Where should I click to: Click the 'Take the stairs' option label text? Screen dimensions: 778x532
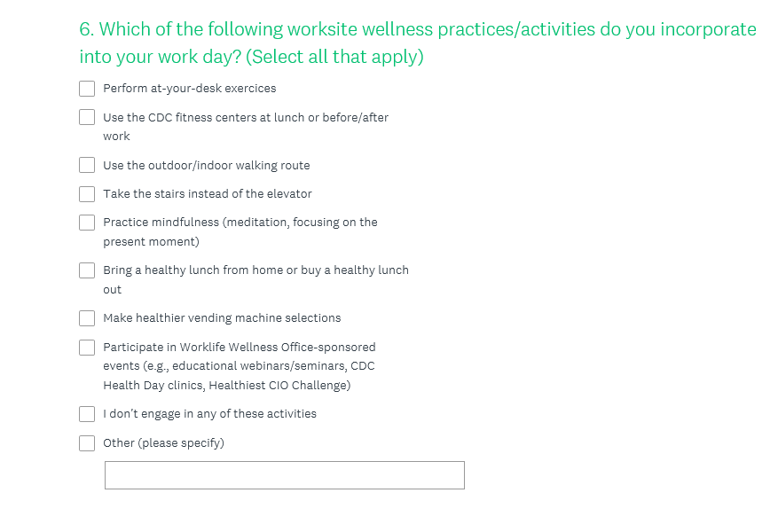coord(207,194)
